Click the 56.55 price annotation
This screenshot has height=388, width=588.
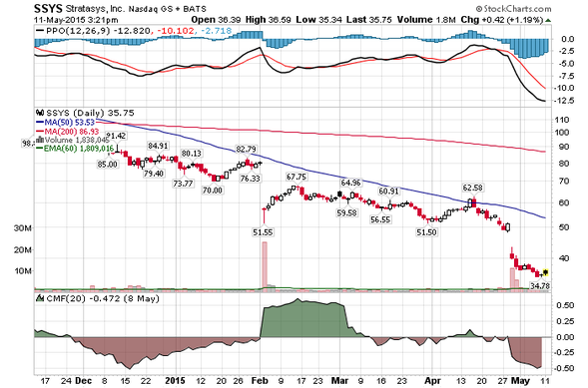coord(380,219)
